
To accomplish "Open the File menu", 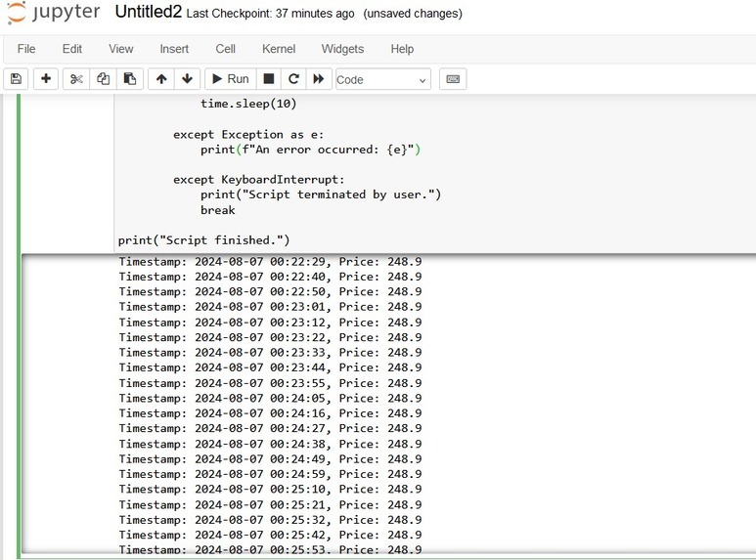I will tap(26, 49).
